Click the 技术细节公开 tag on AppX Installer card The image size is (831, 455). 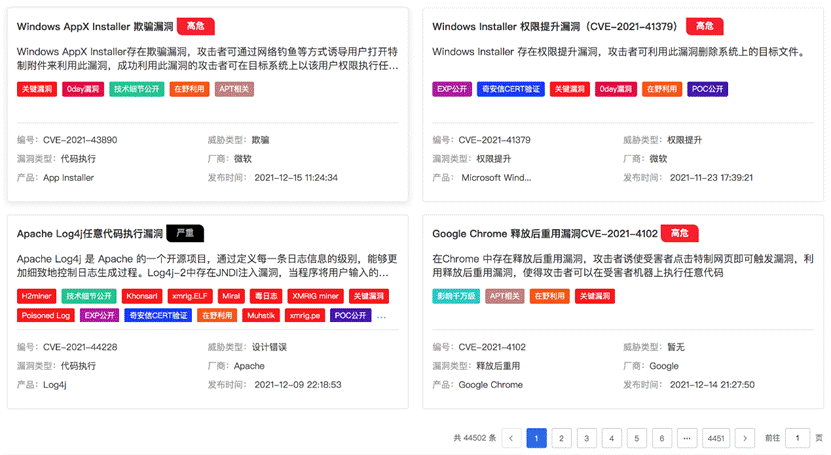pos(137,89)
